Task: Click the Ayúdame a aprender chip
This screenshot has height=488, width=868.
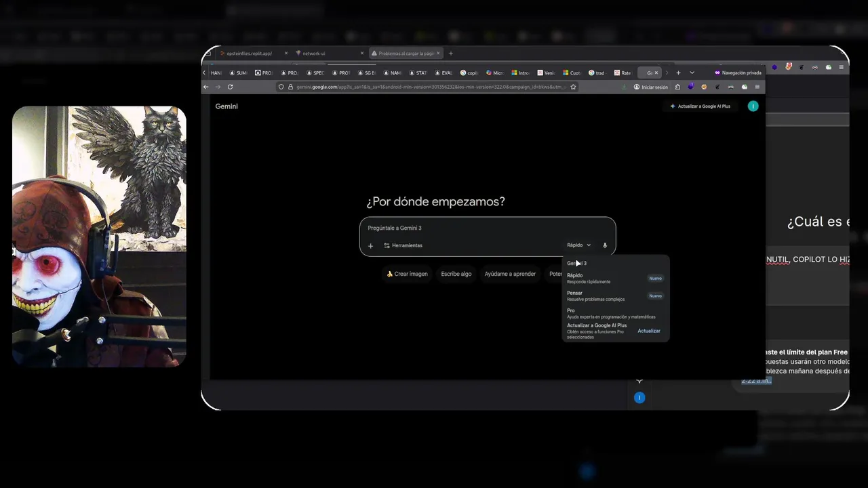Action: point(510,274)
